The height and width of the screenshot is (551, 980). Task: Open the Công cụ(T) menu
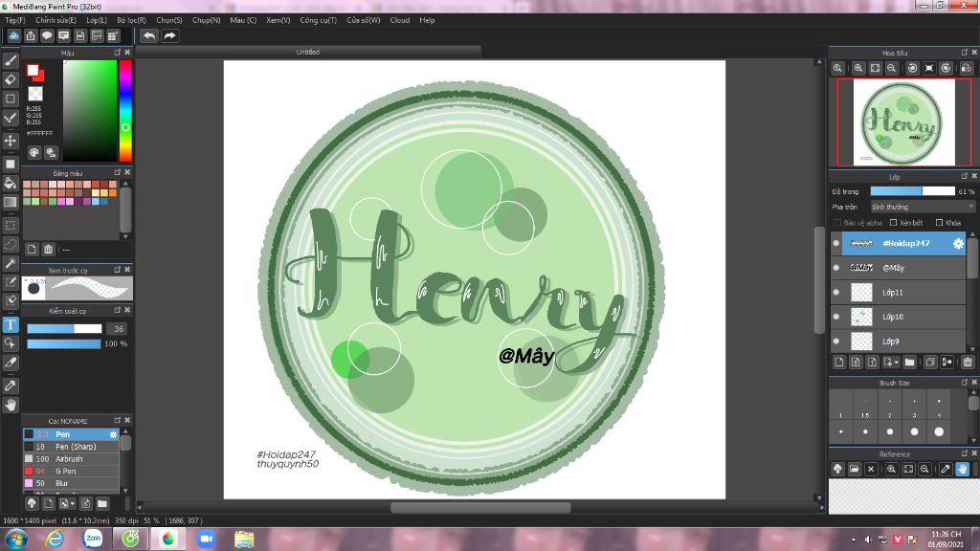(318, 20)
